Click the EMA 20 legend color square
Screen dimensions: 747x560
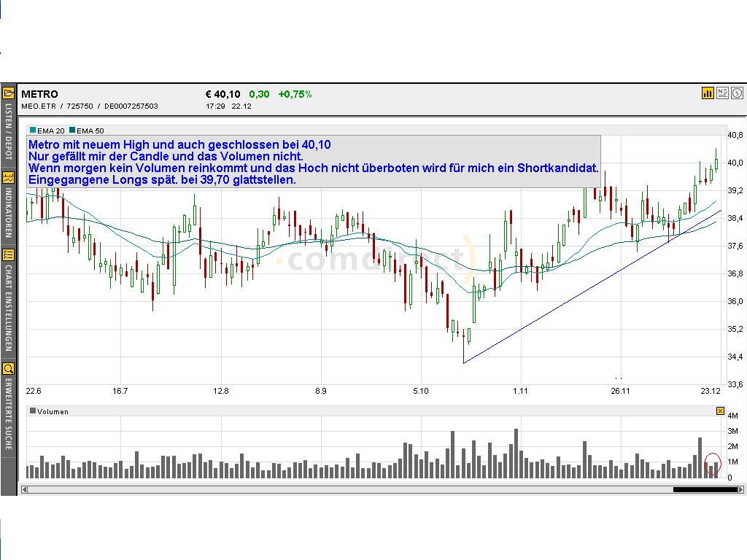click(32, 130)
